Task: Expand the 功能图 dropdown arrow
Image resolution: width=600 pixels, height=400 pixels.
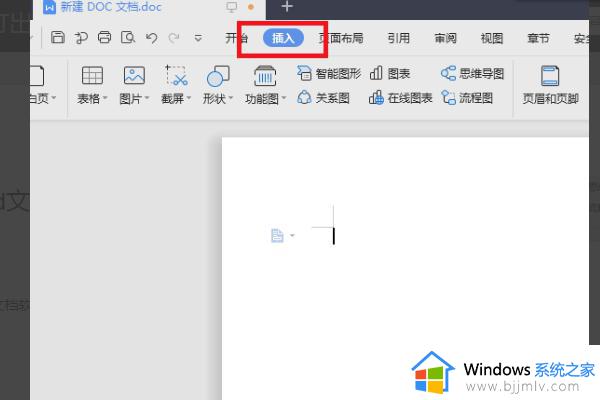Action: click(284, 98)
